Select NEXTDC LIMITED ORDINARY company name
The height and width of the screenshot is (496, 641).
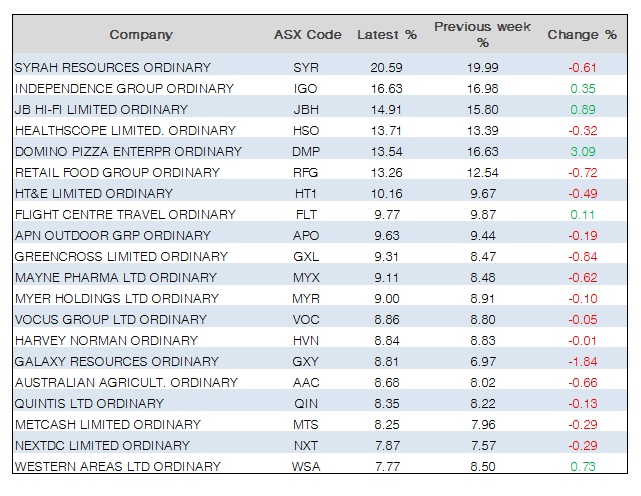(x=102, y=445)
